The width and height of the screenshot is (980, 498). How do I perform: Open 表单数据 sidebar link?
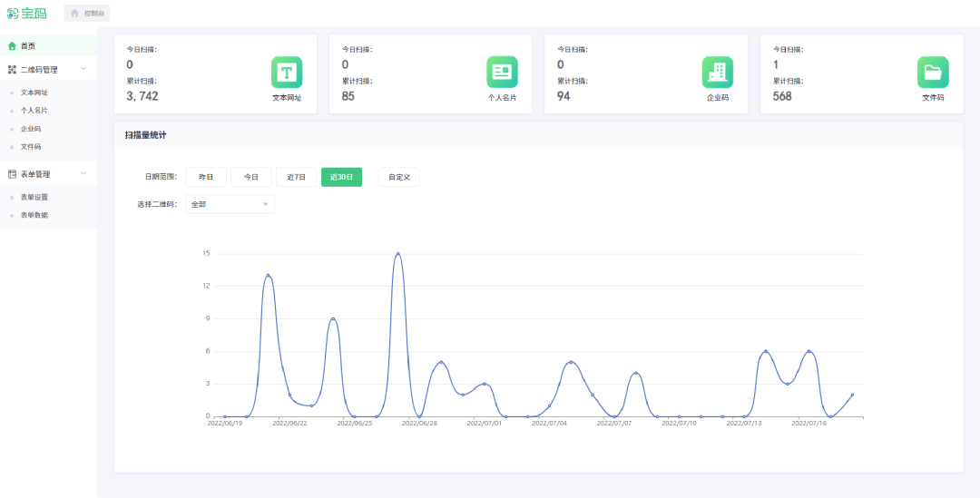pos(34,215)
